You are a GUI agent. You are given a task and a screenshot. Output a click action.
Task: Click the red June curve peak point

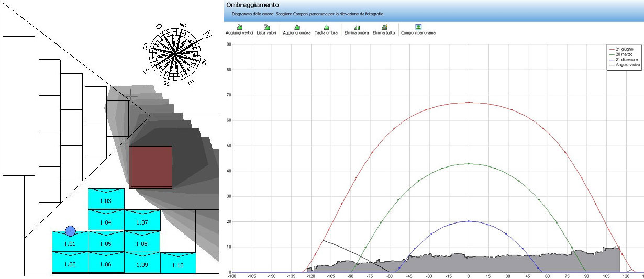469,103
